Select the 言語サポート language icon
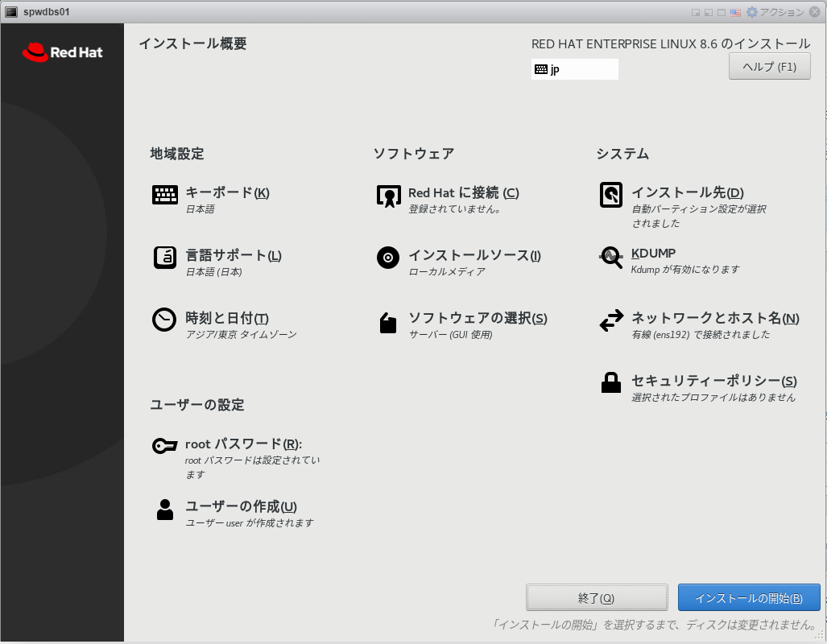This screenshot has width=827, height=644. [x=165, y=258]
